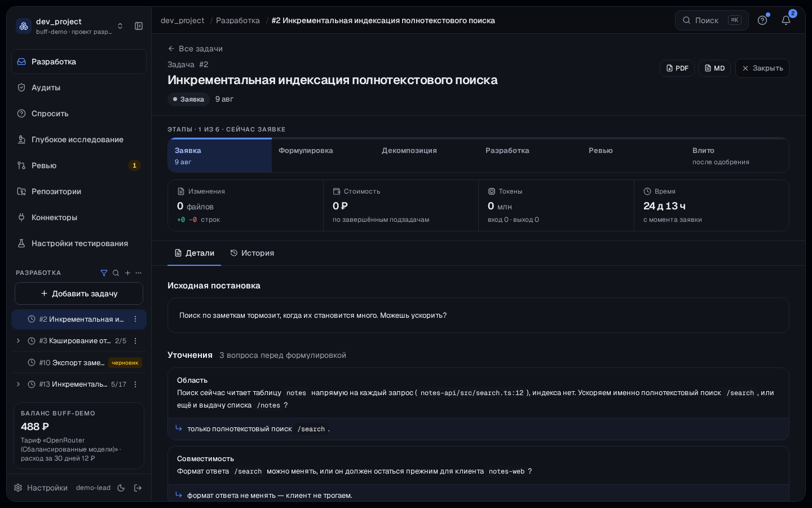The width and height of the screenshot is (812, 508).
Task: Open the menu dots for task #2
Action: point(135,319)
